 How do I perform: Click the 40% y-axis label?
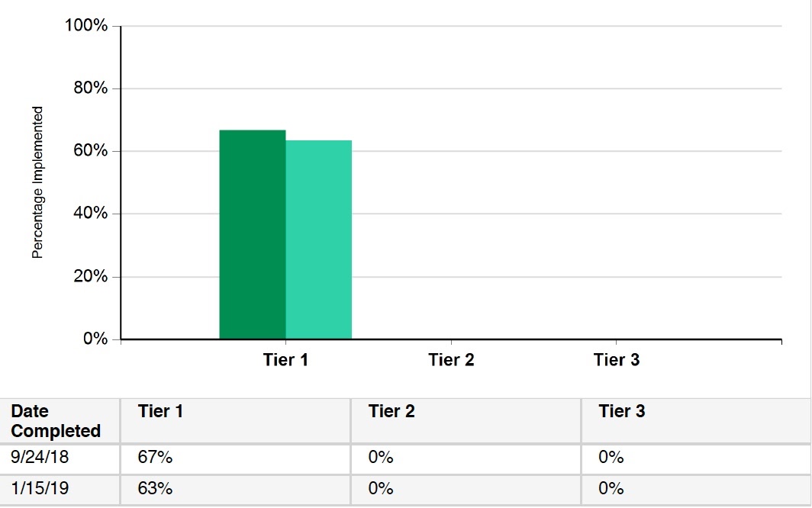pos(91,213)
